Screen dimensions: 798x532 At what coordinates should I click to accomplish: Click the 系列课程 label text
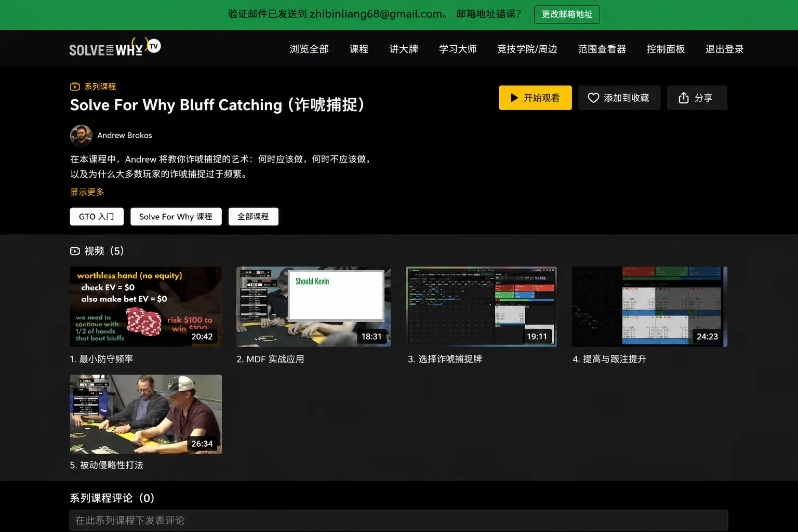pos(100,87)
